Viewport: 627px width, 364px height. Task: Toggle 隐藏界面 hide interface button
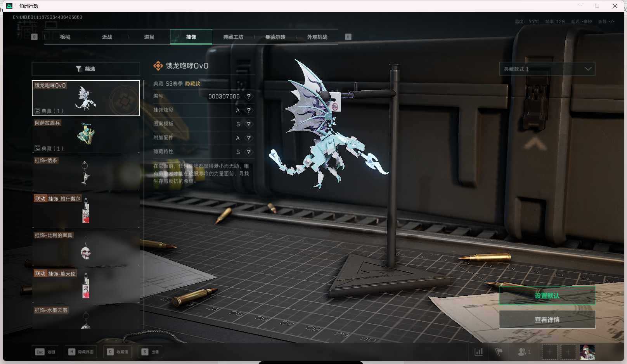click(x=81, y=352)
